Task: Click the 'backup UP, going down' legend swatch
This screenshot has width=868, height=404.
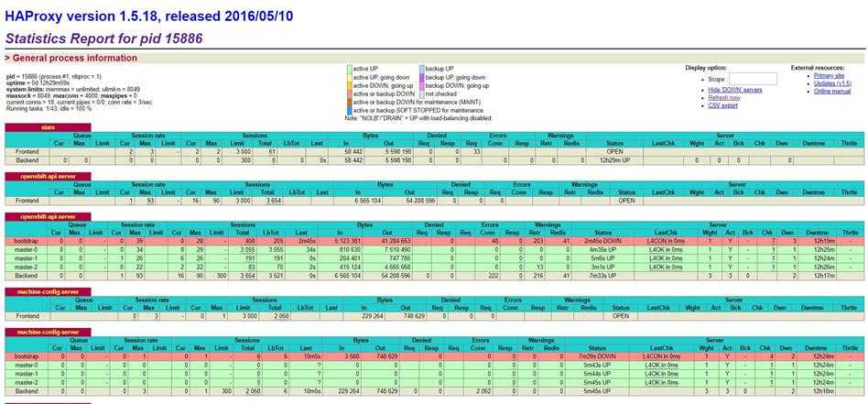Action: point(421,77)
